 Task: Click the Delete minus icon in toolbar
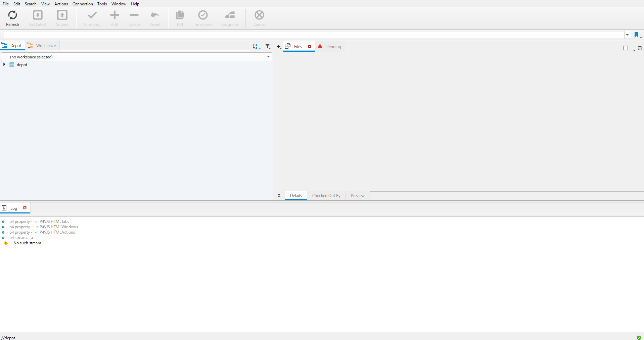(x=134, y=15)
